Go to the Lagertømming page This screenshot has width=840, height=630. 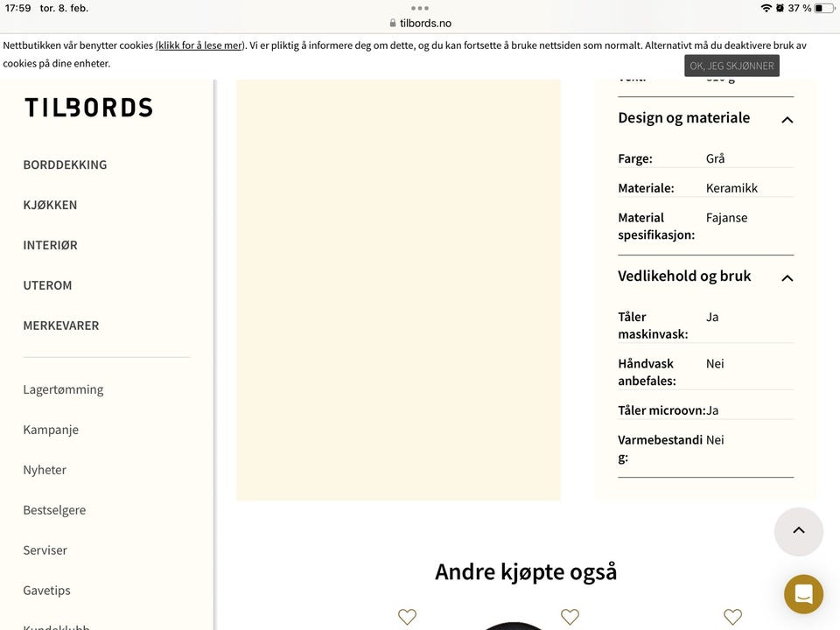pos(63,388)
